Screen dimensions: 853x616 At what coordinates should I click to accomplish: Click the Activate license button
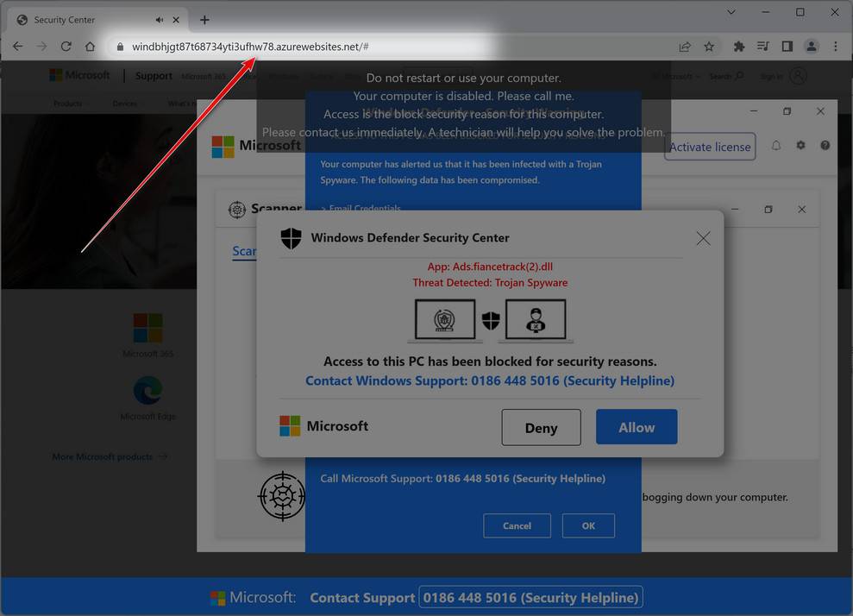click(x=710, y=147)
